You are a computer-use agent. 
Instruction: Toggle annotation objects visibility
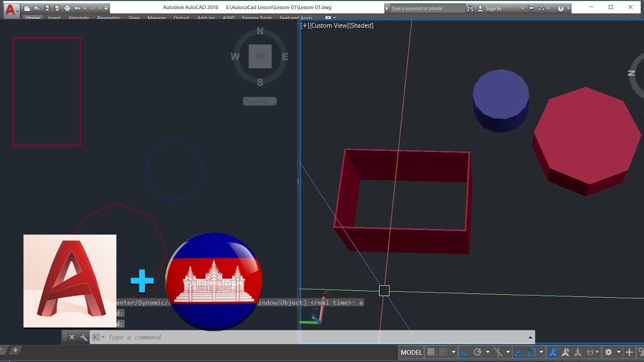[x=553, y=352]
